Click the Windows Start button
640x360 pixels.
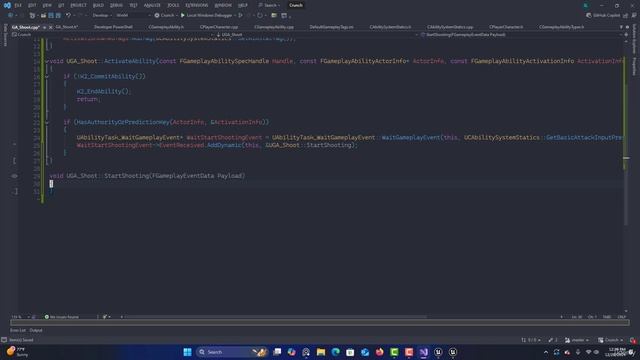click(x=187, y=352)
